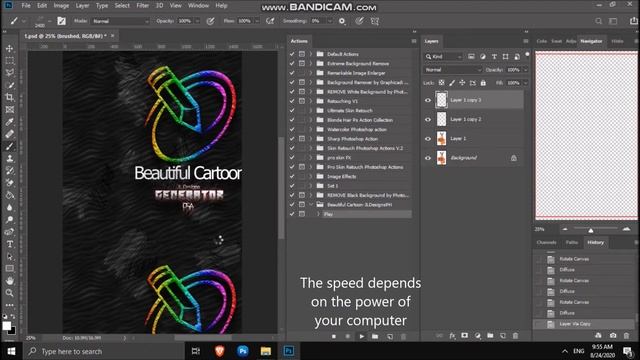Image resolution: width=640 pixels, height=360 pixels.
Task: Select the Brush tool in toolbox
Action: 9,147
